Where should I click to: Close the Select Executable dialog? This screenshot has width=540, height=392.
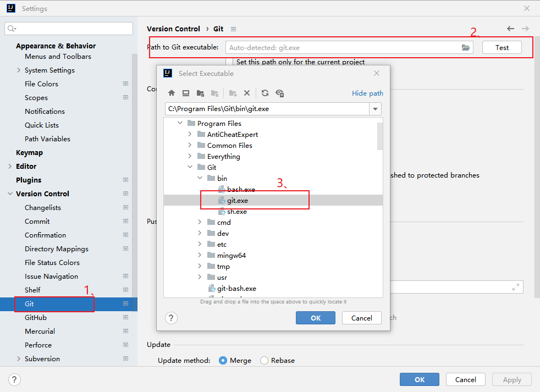[377, 73]
